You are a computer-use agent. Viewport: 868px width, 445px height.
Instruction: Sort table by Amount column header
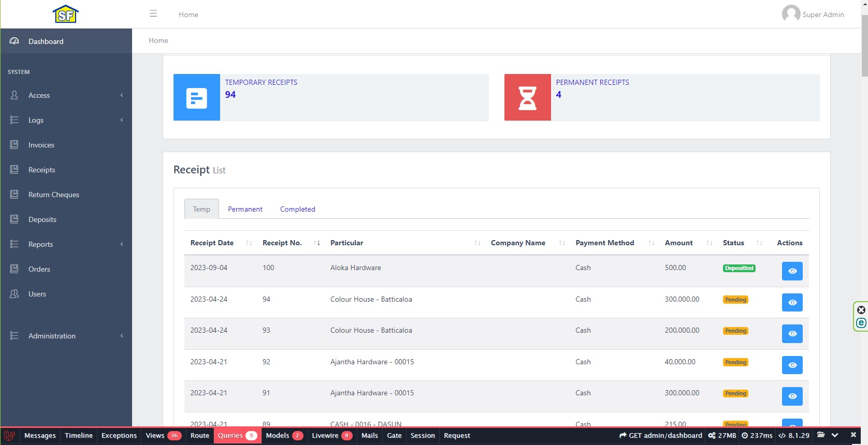(678, 243)
